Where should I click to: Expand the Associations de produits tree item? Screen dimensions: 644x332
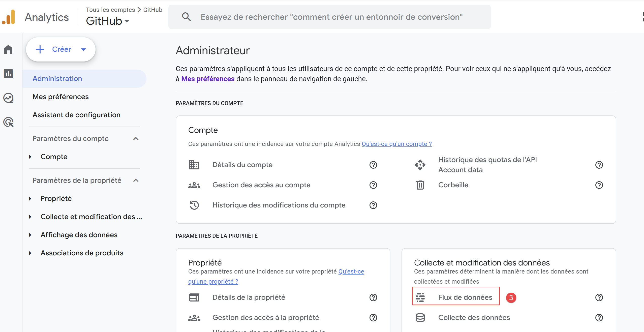[30, 253]
